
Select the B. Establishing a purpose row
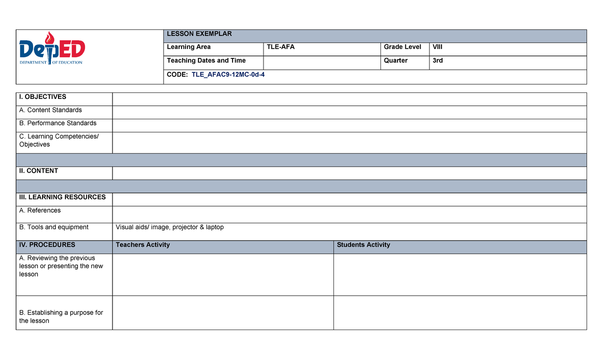[61, 317]
